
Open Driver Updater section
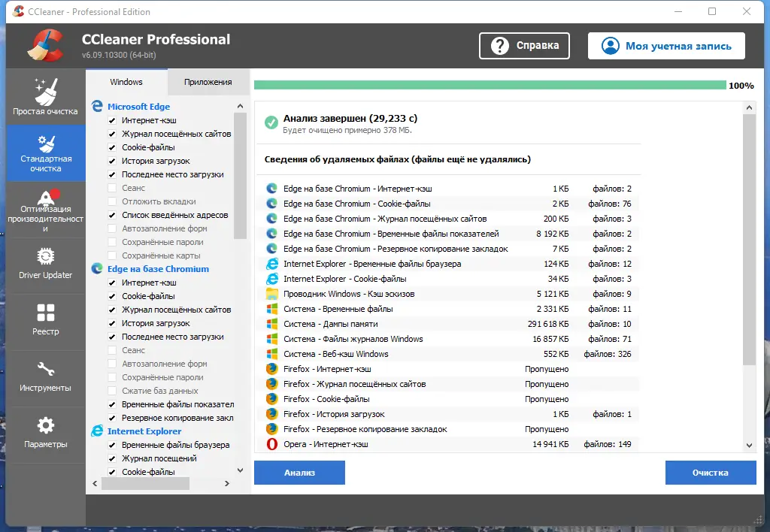coord(45,266)
